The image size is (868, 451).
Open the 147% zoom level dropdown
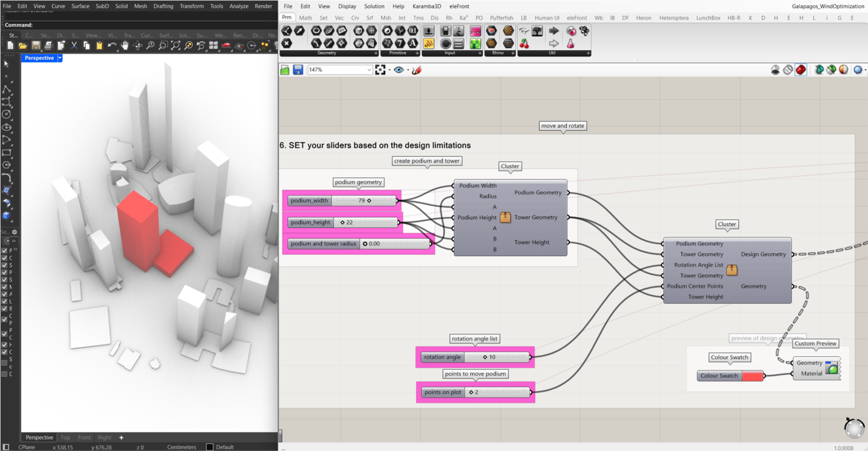point(369,70)
